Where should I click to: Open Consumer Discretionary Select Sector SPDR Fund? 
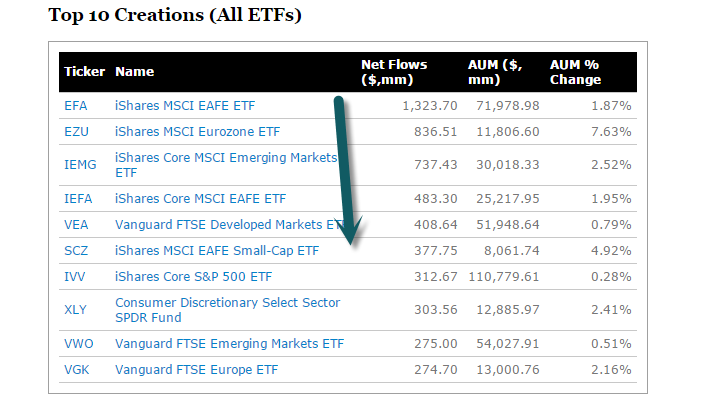pyautogui.click(x=228, y=310)
